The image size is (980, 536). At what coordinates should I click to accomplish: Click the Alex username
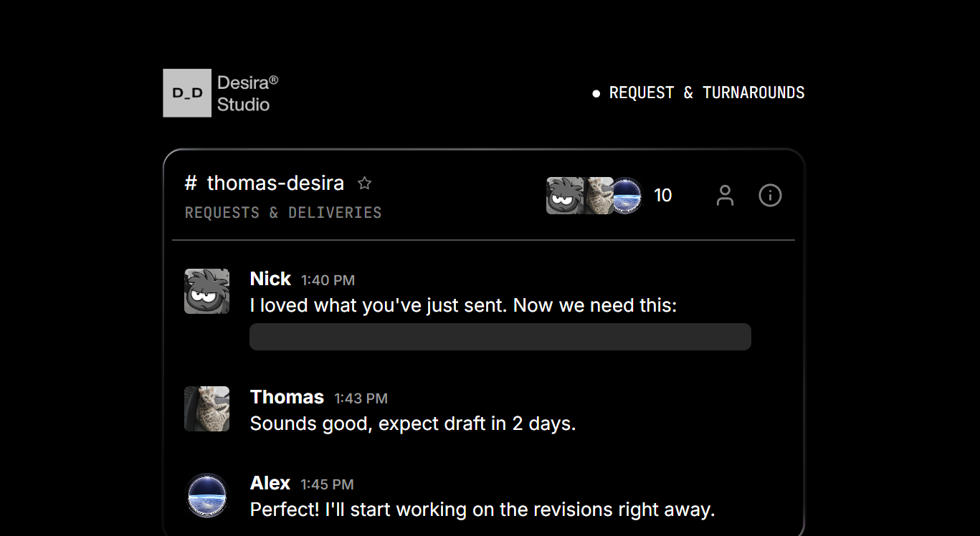coord(270,484)
